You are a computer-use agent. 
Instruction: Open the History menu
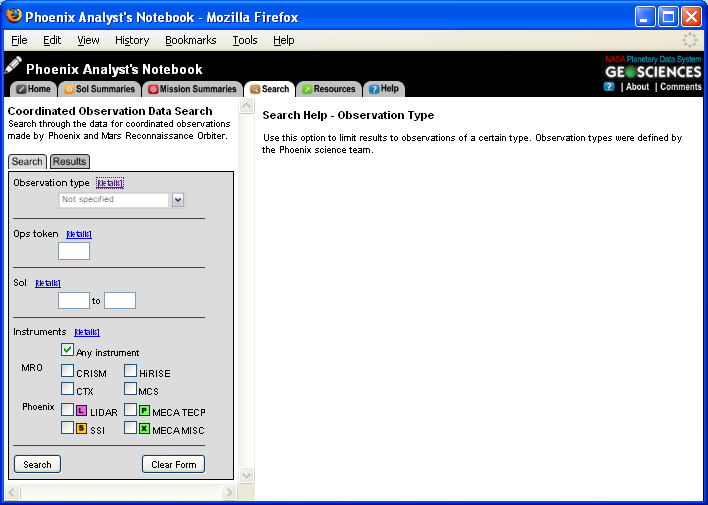[x=132, y=40]
